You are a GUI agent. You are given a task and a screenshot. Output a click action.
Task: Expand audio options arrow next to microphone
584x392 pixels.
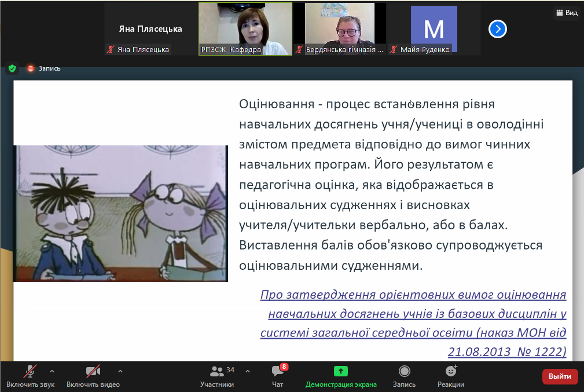pos(52,371)
